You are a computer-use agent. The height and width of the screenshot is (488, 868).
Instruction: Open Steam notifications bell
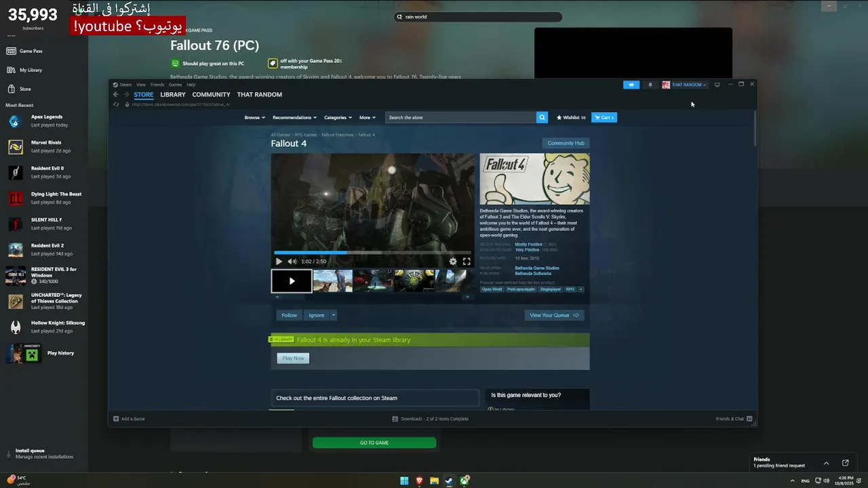tap(650, 85)
